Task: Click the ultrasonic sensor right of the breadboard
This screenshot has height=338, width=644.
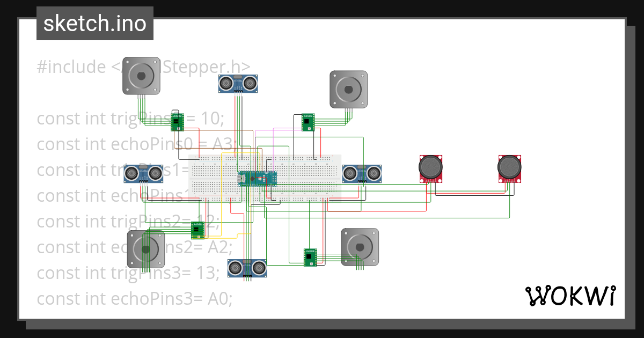Action: [x=361, y=173]
